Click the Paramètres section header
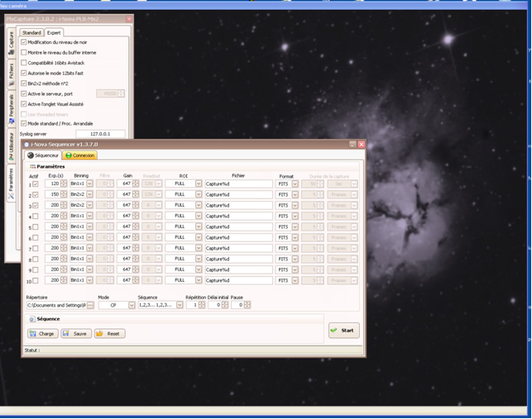The width and height of the screenshot is (532, 419). pos(50,166)
